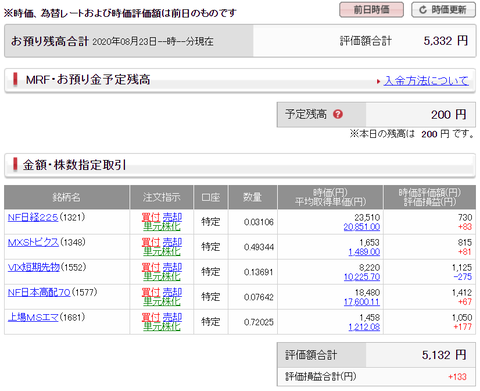Click current price 8,220
Viewport: 480px width, 391px height.
tap(369, 268)
